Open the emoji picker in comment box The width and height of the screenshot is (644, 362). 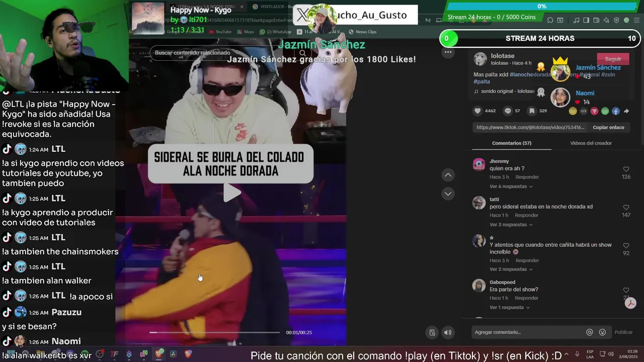(x=603, y=332)
